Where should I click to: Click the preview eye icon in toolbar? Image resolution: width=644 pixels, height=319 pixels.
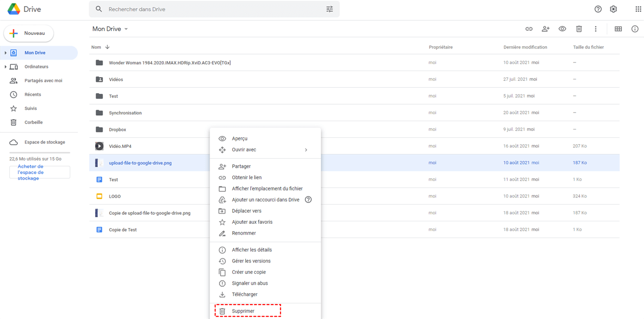click(562, 29)
